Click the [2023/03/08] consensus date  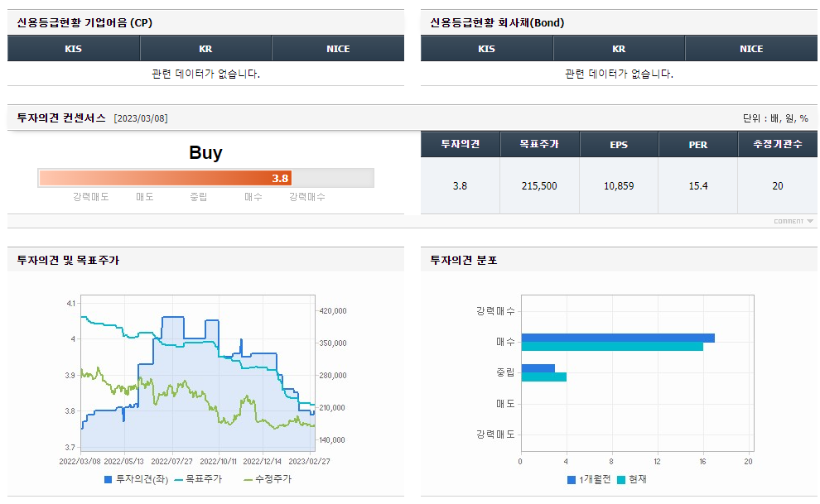[x=141, y=118]
